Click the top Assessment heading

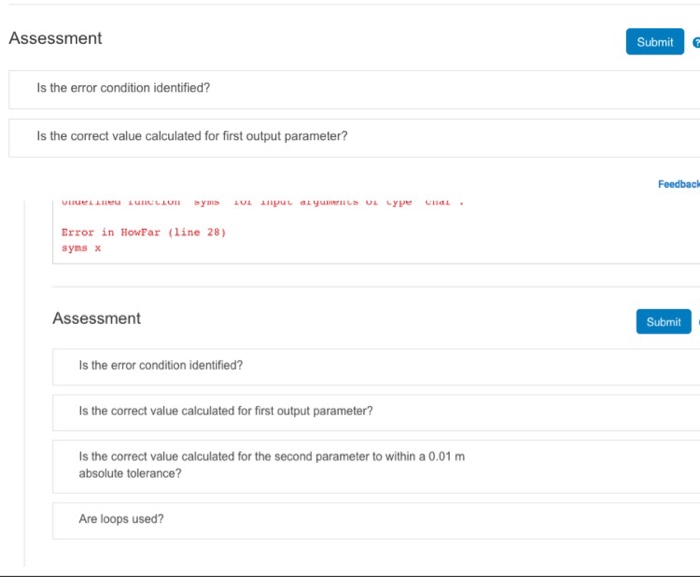click(x=55, y=38)
